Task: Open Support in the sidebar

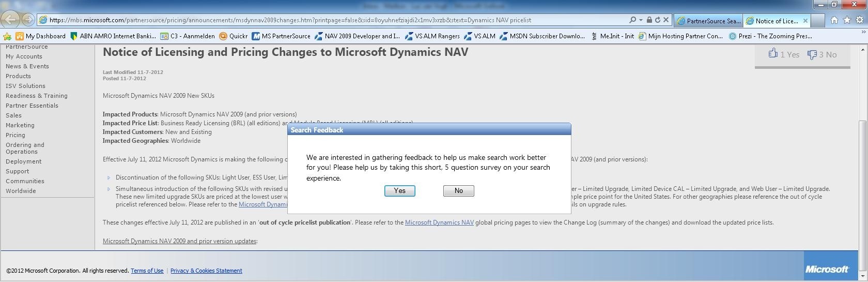Action: pyautogui.click(x=18, y=171)
